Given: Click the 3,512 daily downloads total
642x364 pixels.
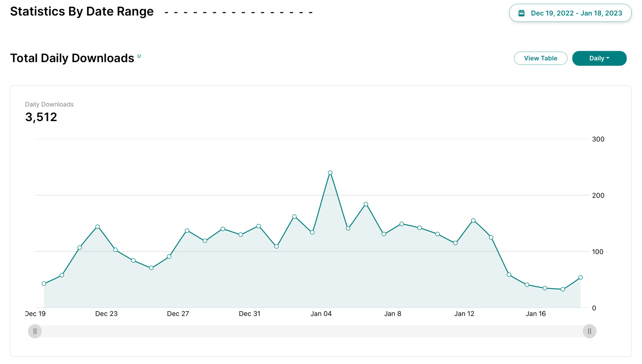Looking at the screenshot, I should tap(41, 117).
